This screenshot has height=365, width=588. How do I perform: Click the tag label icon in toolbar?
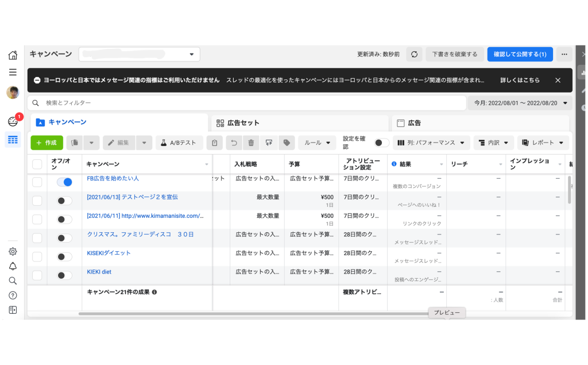point(287,143)
